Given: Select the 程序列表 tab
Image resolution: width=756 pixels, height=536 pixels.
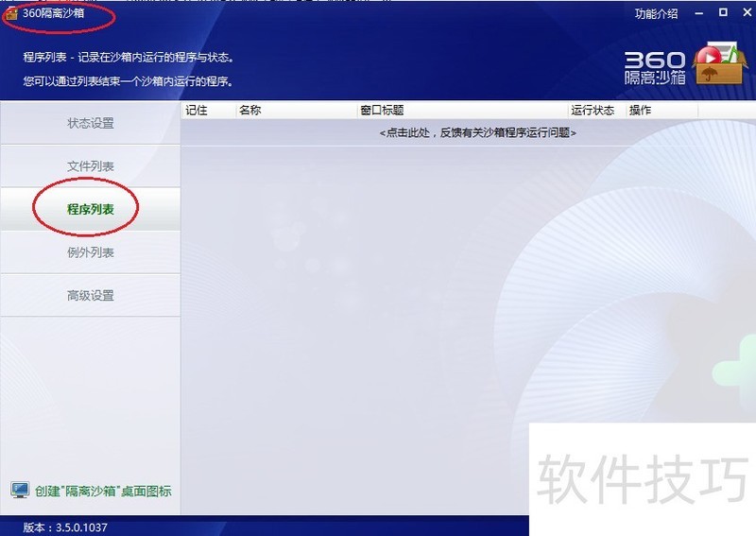Looking at the screenshot, I should click(90, 209).
